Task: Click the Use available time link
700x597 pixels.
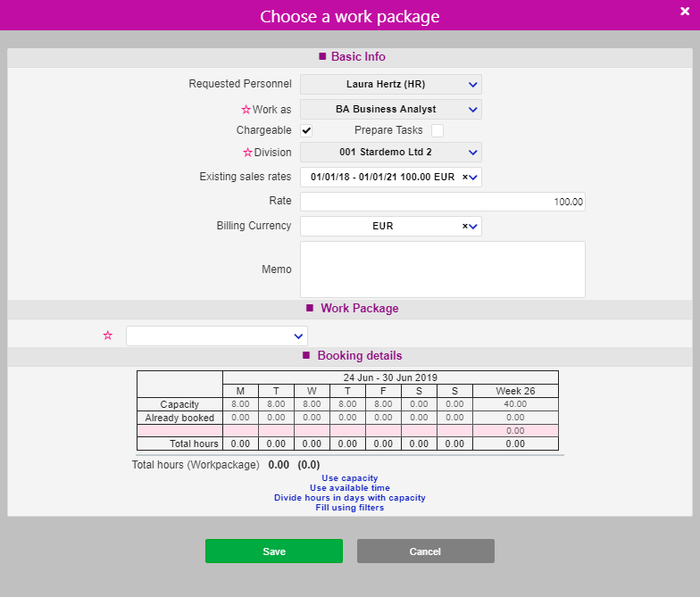Action: point(350,487)
